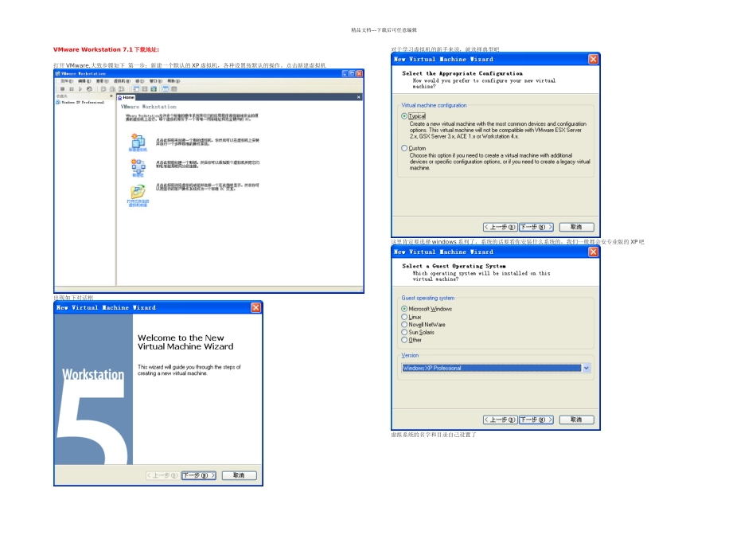Close the Guest Operating System wizard dialog
This screenshot has width=756, height=535.
tap(594, 252)
